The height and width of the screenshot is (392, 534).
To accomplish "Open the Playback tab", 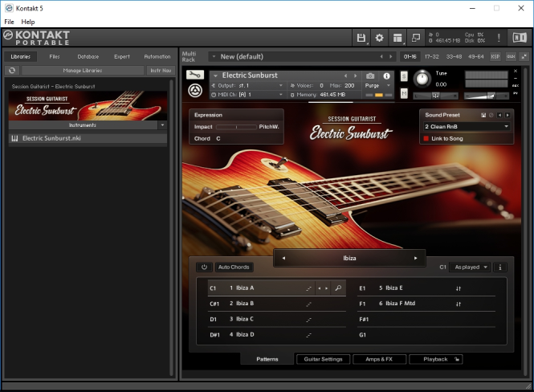I will pos(435,359).
